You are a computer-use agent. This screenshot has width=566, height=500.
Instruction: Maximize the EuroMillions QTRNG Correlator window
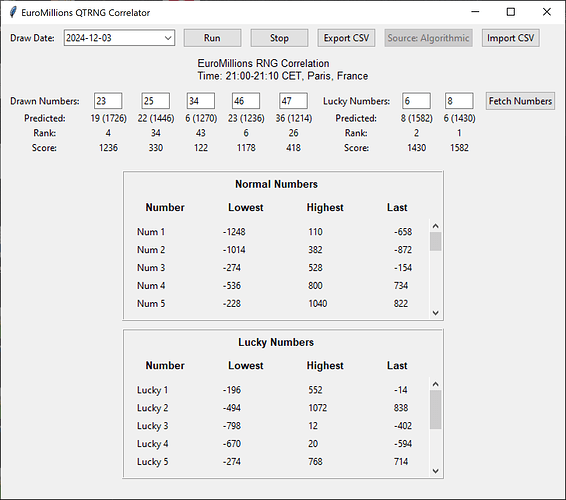(x=511, y=12)
